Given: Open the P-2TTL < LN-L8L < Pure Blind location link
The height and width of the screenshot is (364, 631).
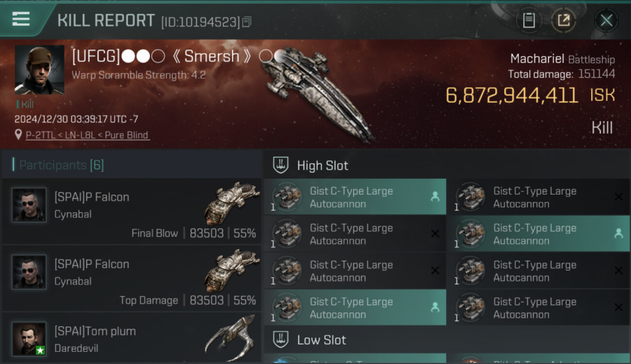Looking at the screenshot, I should 87,135.
